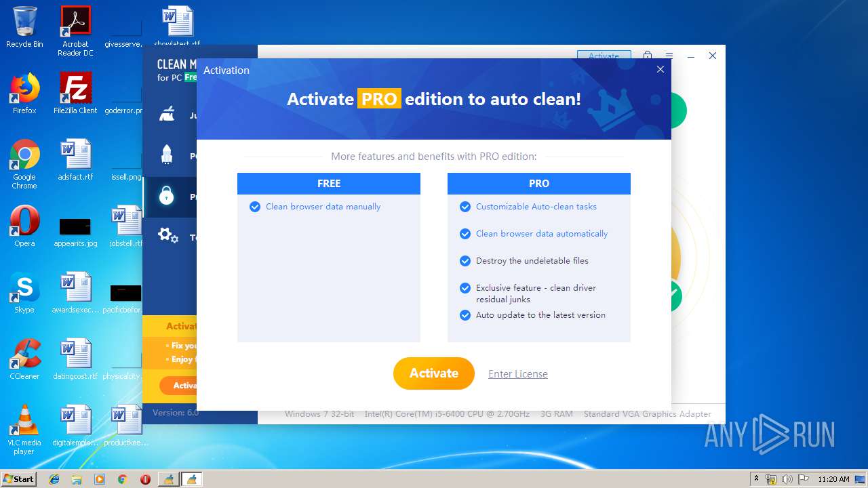Select the PRO column header
This screenshot has height=488, width=868.
539,184
